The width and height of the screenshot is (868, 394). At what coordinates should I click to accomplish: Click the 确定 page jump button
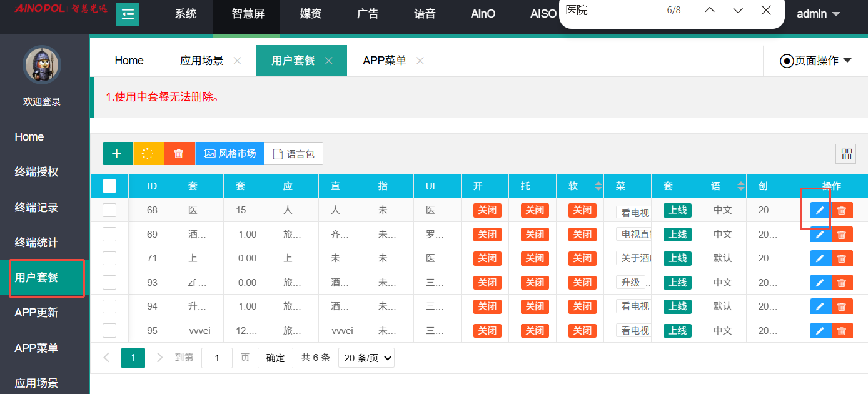(x=275, y=358)
